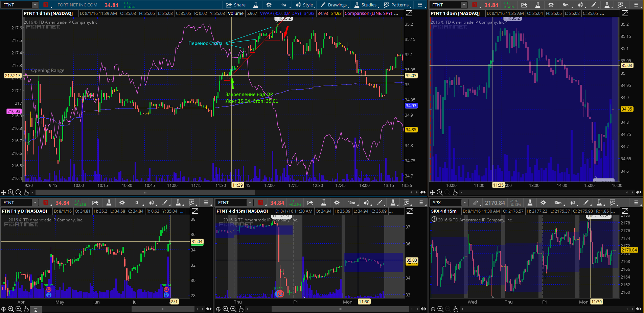Viewport: 644px width, 313px height.
Task: Click the chain link icon in SPX chart toolbar
Action: click(x=476, y=202)
